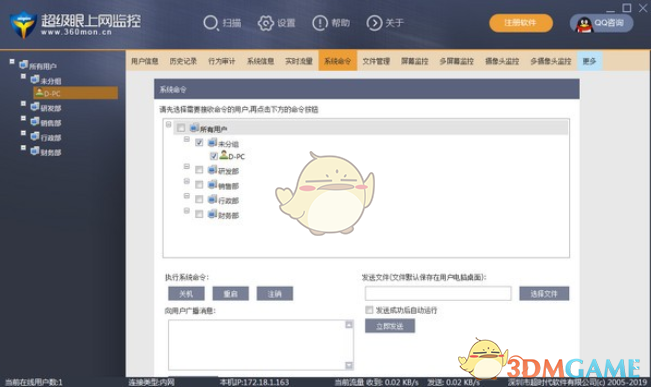This screenshot has height=387, width=651.
Task: Click the 立即发送 button
Action: [390, 326]
